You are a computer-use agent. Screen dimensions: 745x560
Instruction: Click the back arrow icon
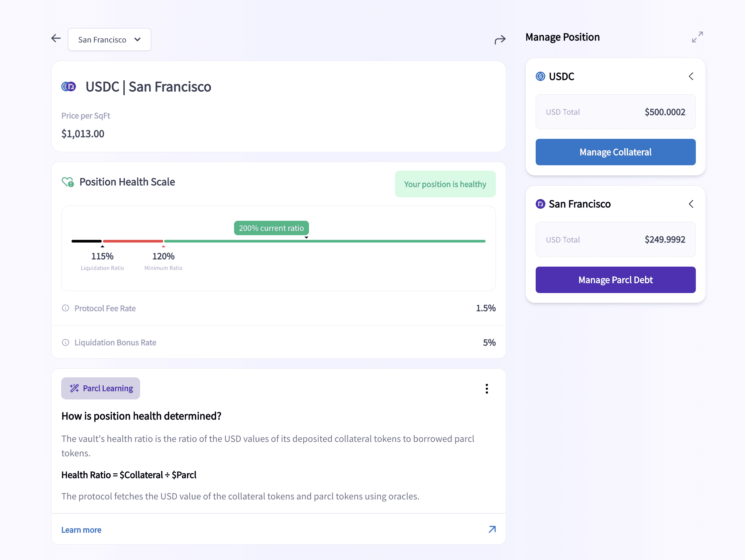click(56, 38)
